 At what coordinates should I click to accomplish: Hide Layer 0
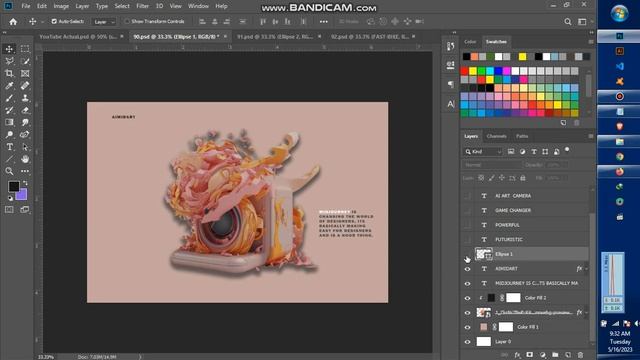point(468,342)
